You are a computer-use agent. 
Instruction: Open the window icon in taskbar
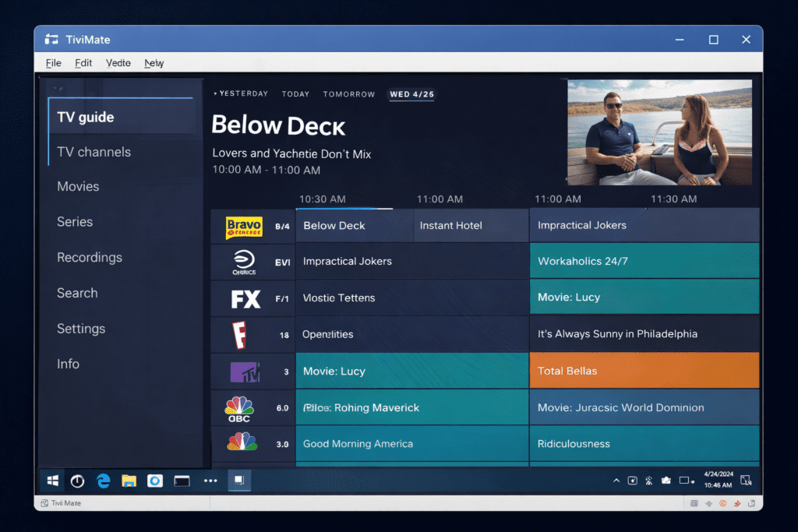click(182, 481)
